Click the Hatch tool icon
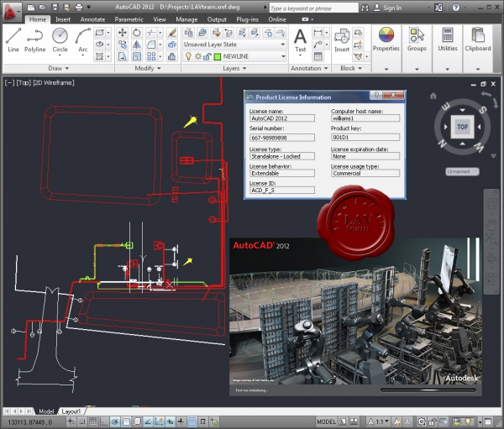Viewport: 504px width, 429px height. (x=100, y=57)
